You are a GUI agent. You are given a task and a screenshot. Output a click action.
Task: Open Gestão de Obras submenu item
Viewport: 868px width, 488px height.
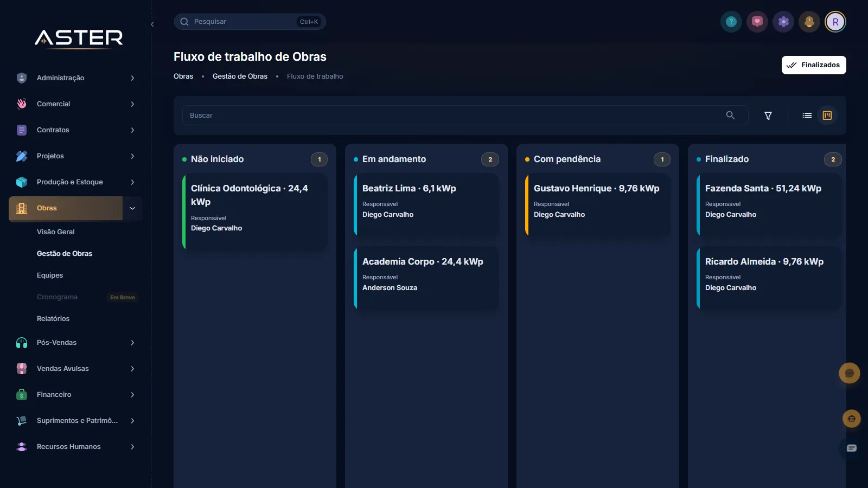tap(65, 254)
